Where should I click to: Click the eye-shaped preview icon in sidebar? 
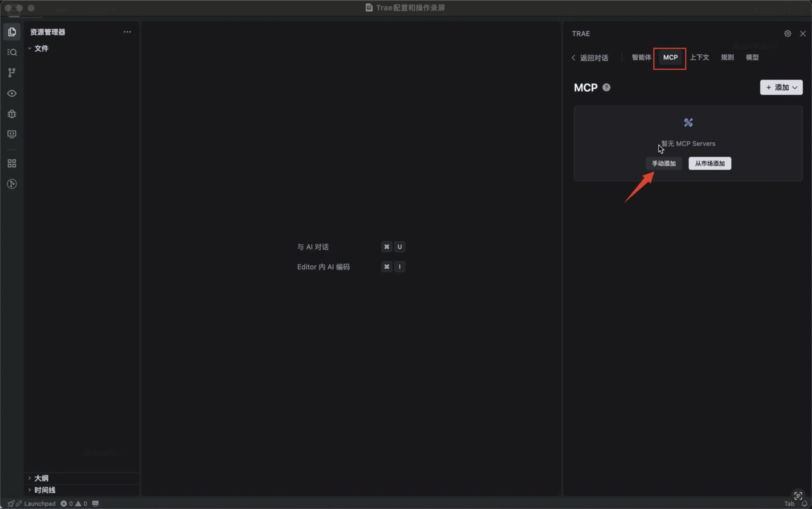pos(12,93)
